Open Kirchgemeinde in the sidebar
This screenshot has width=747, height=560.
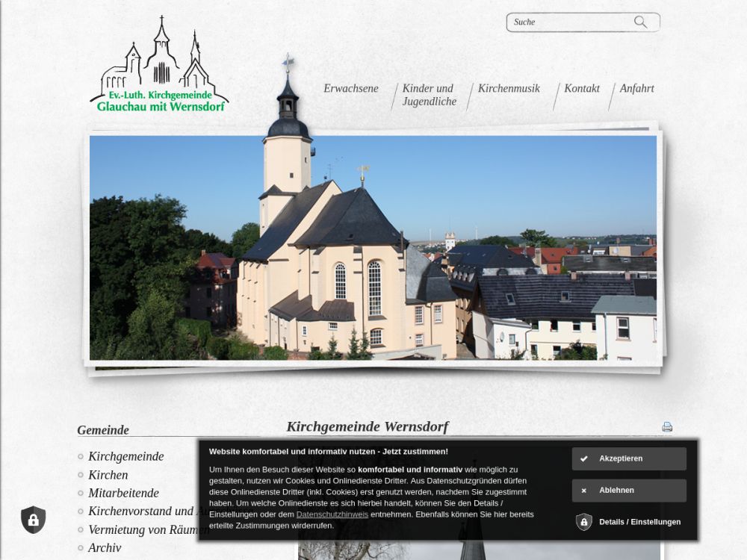click(125, 457)
